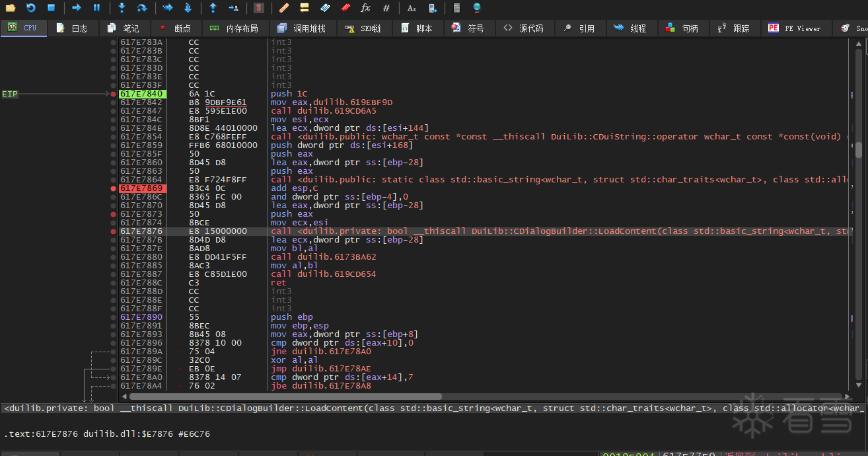Image resolution: width=868 pixels, height=456 pixels.
Task: Stop debugging with the square icon
Action: 51,8
